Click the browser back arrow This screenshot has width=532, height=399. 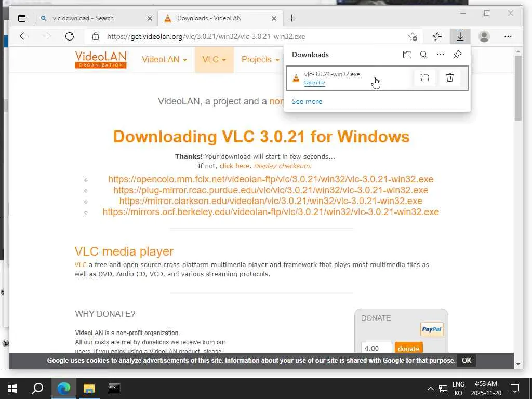tap(24, 36)
